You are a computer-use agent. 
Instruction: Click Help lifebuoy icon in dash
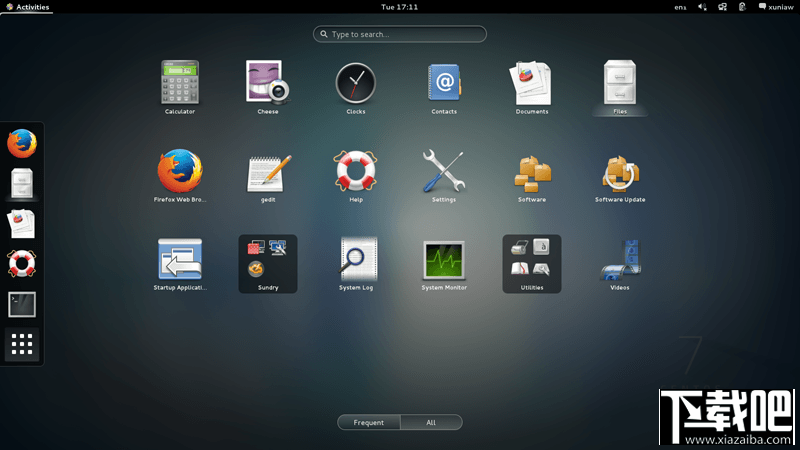[x=22, y=264]
